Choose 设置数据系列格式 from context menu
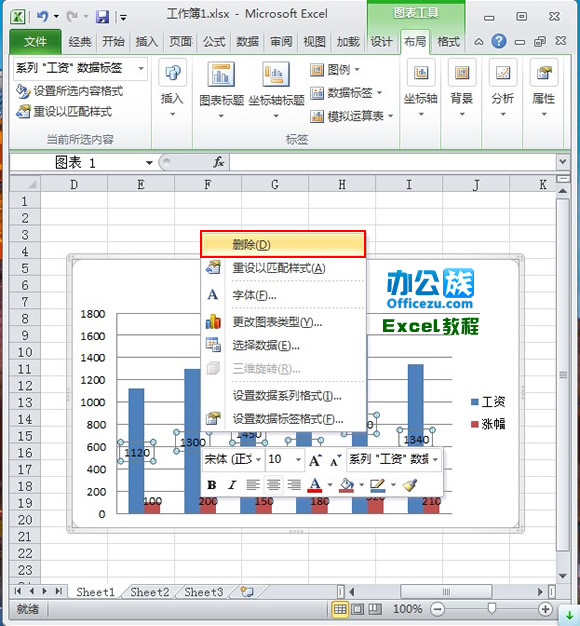The image size is (580, 626). coord(283,396)
